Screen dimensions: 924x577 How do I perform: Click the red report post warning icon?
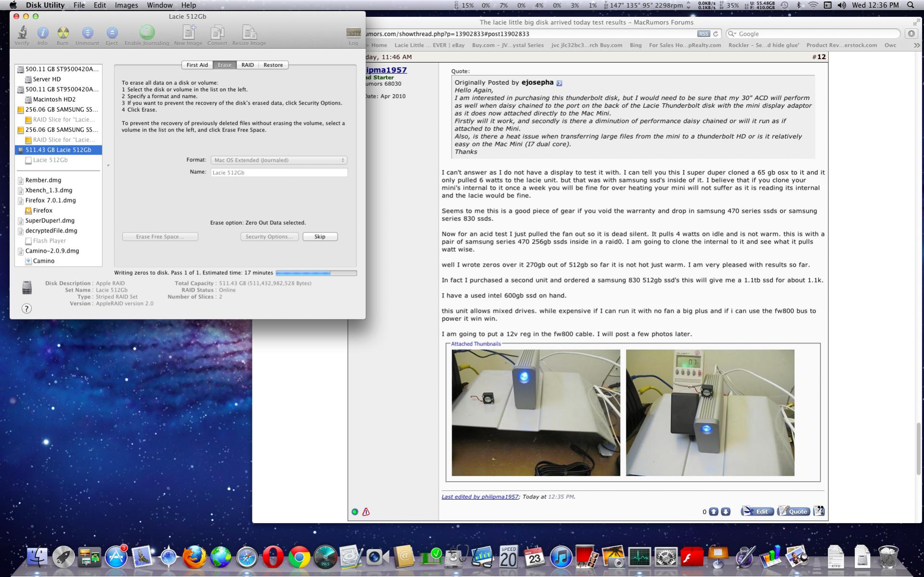coord(366,512)
